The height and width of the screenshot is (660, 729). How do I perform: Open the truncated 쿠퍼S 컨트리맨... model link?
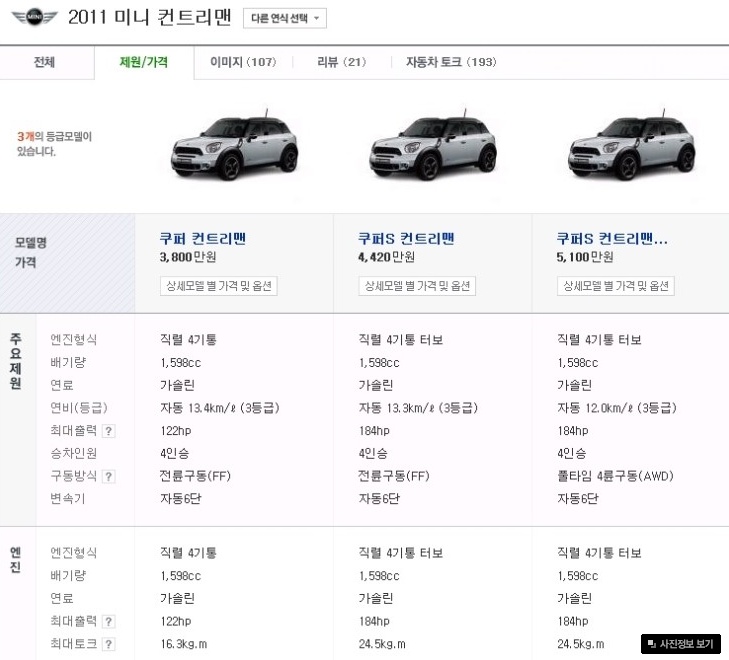pos(612,238)
